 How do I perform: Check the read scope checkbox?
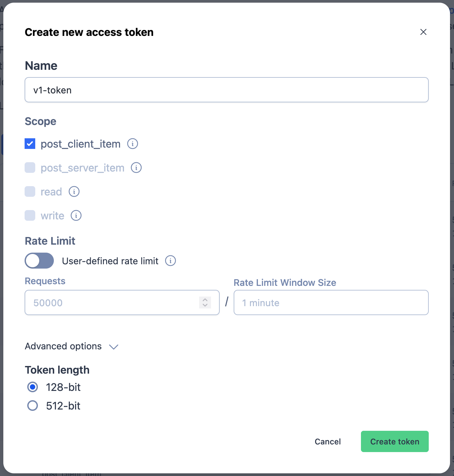click(30, 192)
